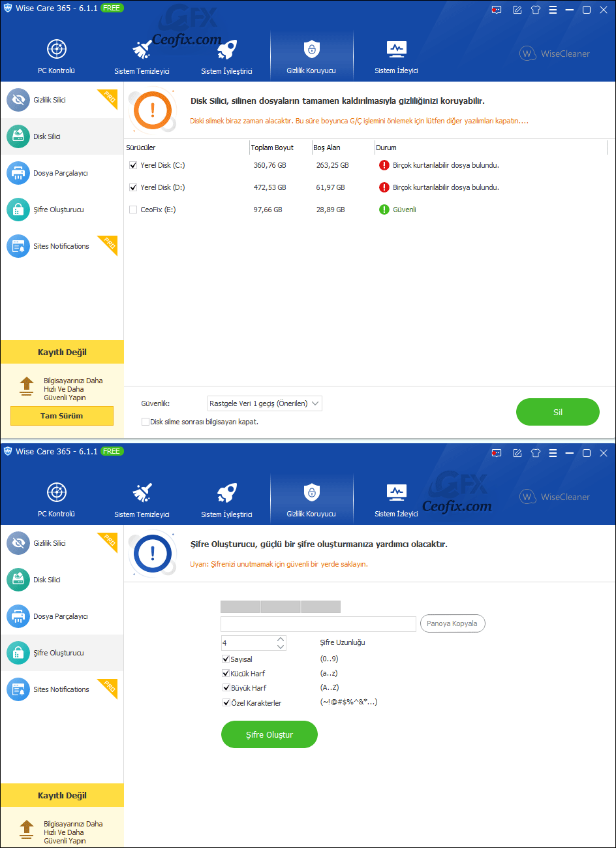The width and height of the screenshot is (616, 848).
Task: Click the green Sil button
Action: tap(558, 412)
